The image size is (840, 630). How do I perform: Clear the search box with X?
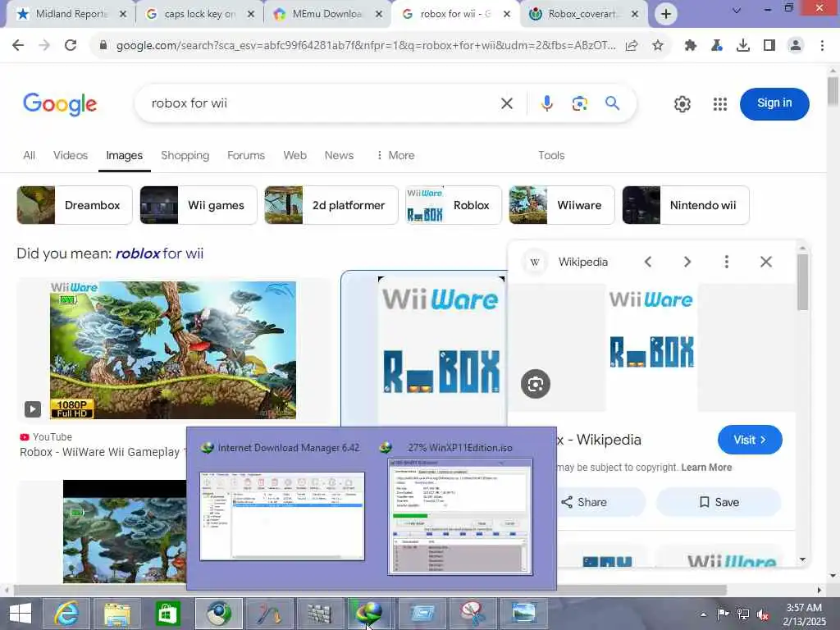(507, 103)
